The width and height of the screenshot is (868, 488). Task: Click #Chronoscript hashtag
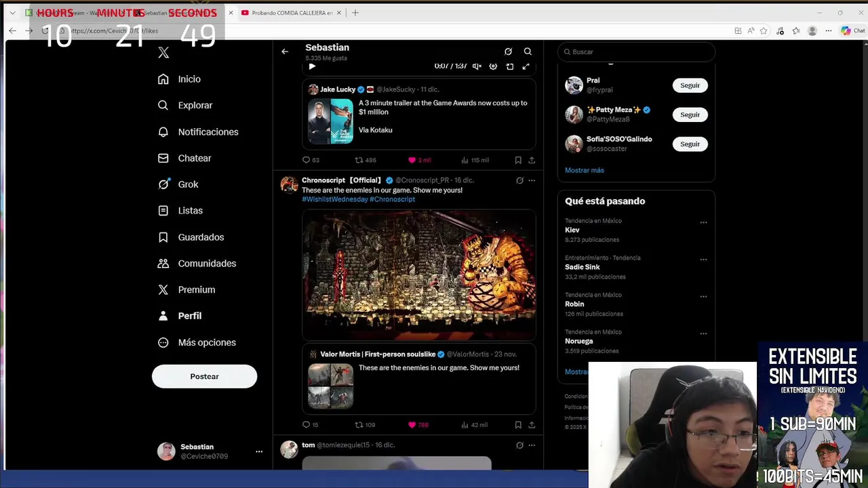tap(392, 199)
